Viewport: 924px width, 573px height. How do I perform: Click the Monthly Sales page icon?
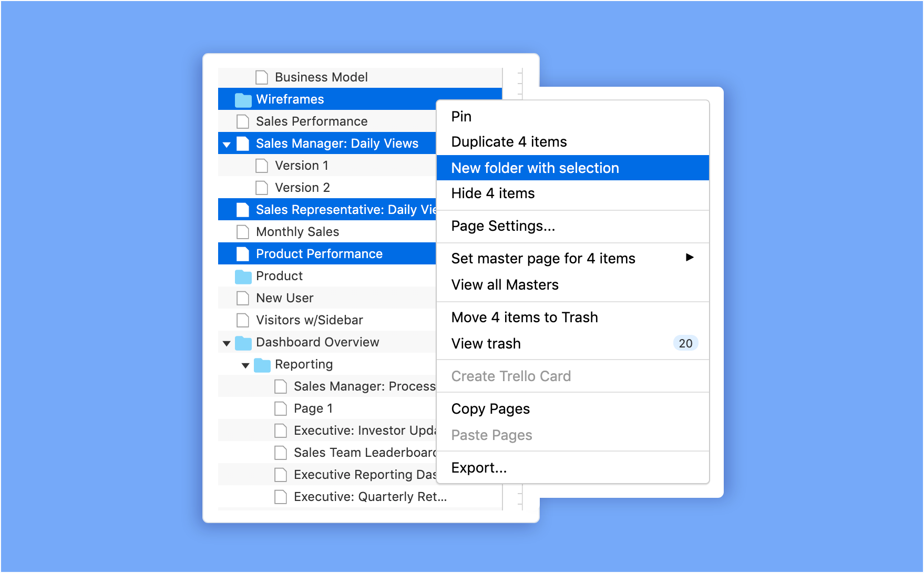click(243, 232)
